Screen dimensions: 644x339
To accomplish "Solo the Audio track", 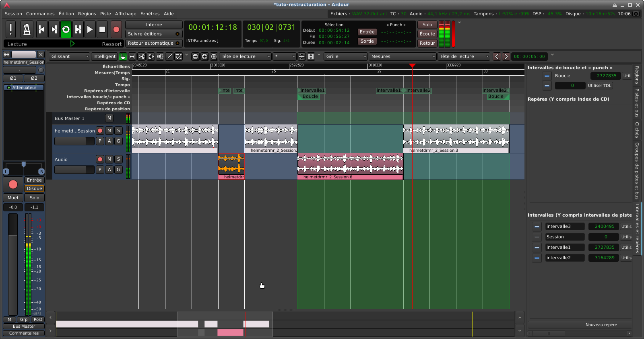I will click(118, 159).
